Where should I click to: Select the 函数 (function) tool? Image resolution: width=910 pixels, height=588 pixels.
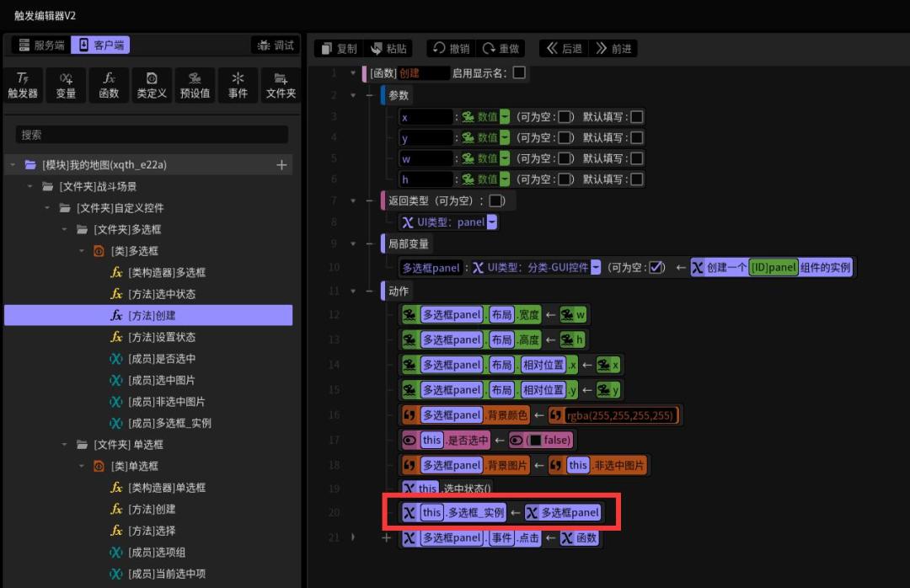pyautogui.click(x=109, y=85)
